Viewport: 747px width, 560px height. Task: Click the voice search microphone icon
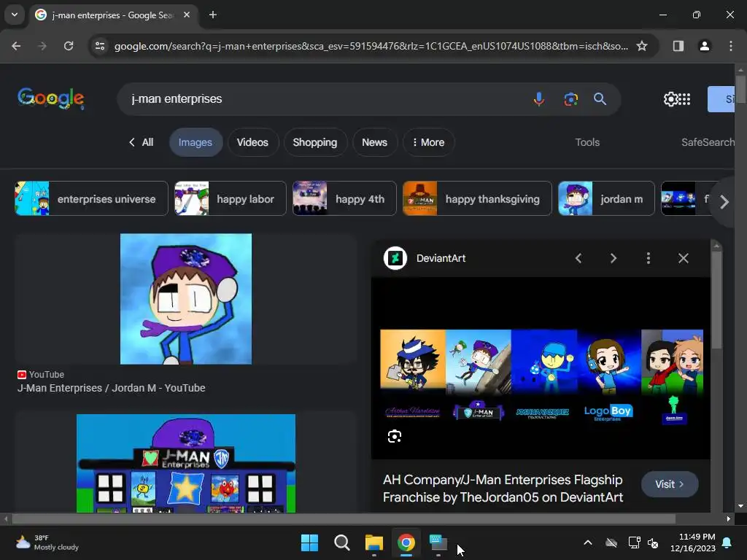click(539, 99)
